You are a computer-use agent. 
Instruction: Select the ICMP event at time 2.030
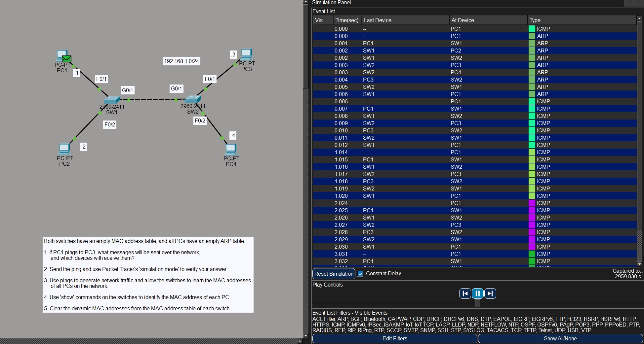tap(475, 247)
